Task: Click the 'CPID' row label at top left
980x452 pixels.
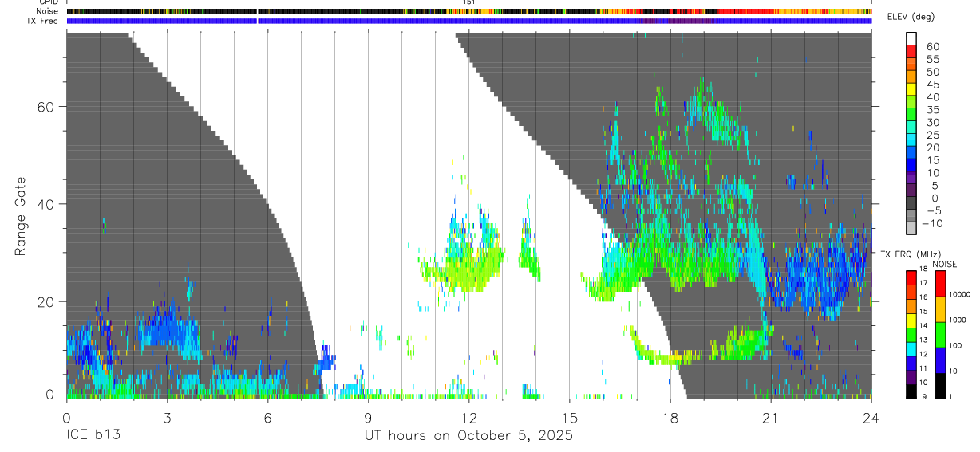Action: (x=48, y=2)
